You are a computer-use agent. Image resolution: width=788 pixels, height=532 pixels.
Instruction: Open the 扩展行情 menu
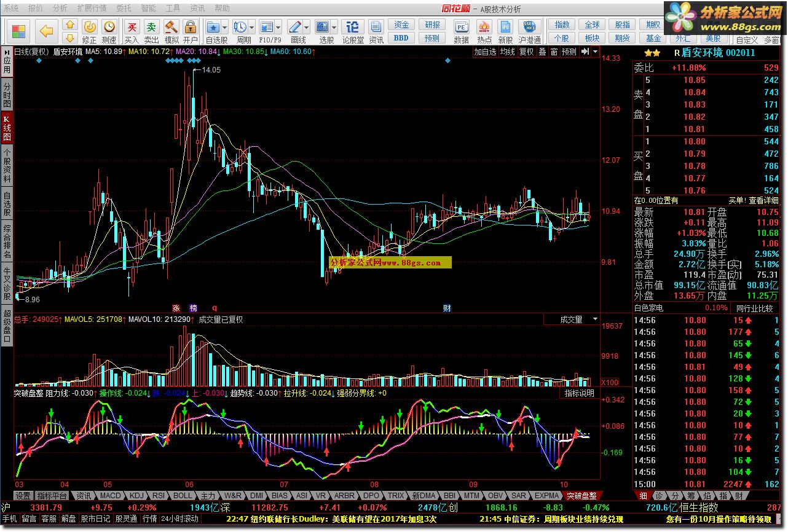point(92,8)
